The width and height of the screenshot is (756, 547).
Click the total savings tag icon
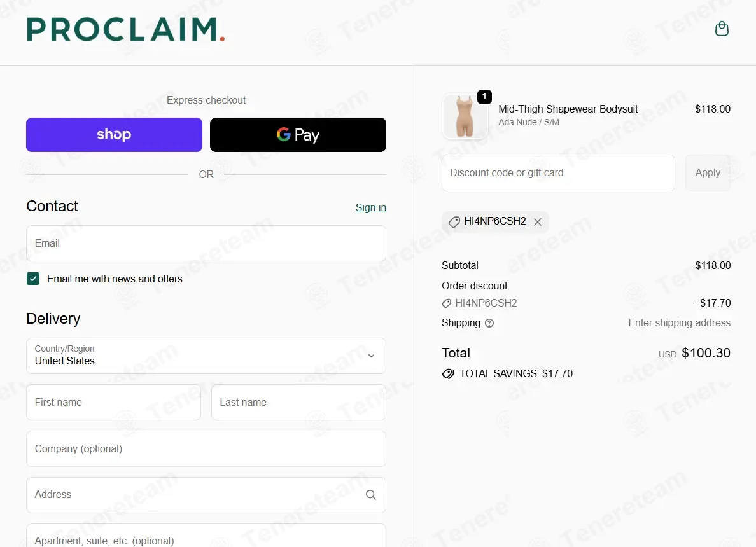(448, 374)
